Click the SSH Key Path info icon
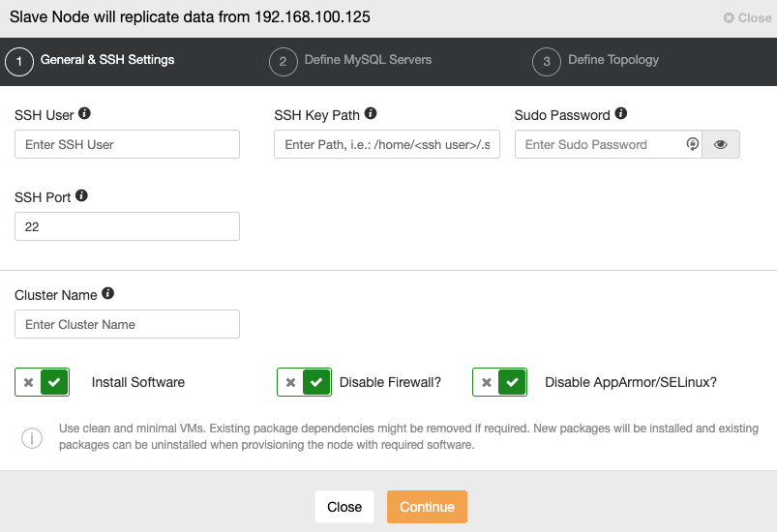This screenshot has height=532, width=777. tap(371, 113)
